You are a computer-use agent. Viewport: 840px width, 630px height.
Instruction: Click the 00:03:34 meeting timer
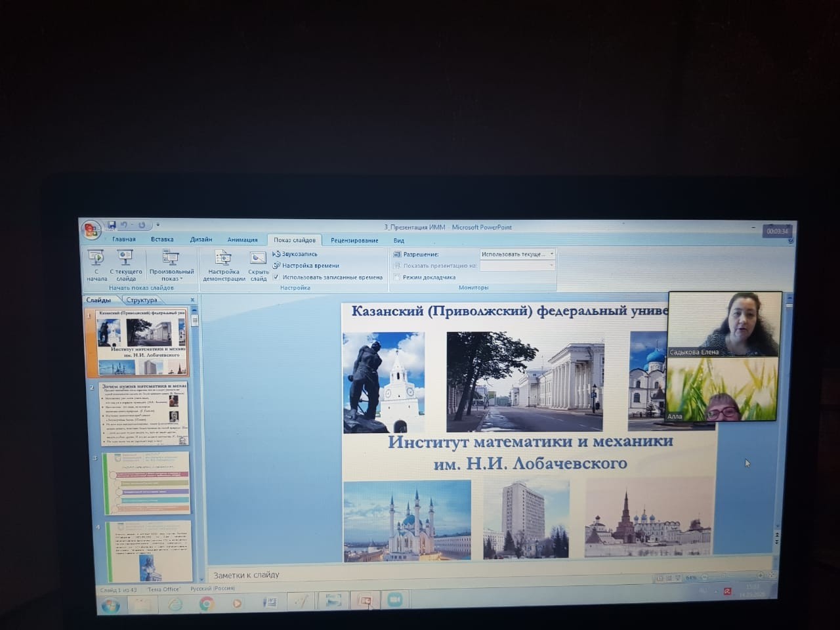coord(778,231)
